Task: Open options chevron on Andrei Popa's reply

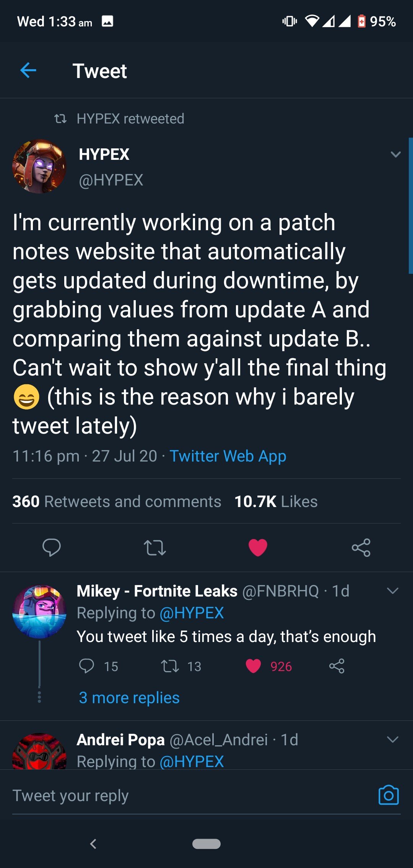Action: [x=393, y=740]
